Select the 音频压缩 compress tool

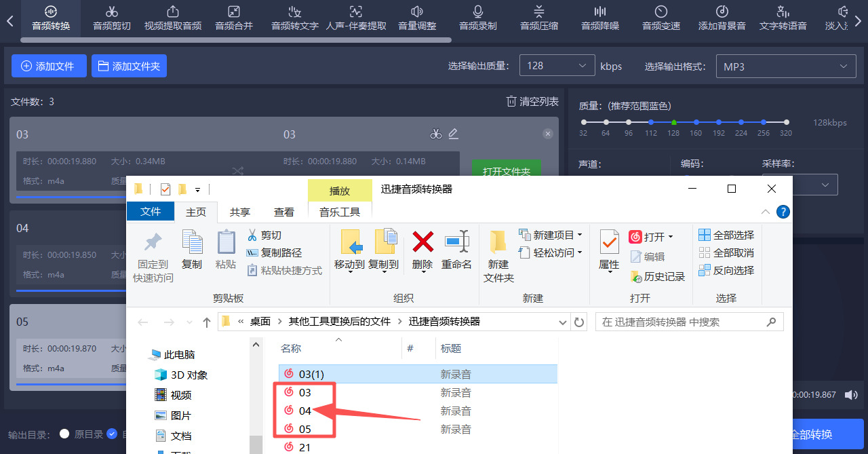[x=539, y=18]
